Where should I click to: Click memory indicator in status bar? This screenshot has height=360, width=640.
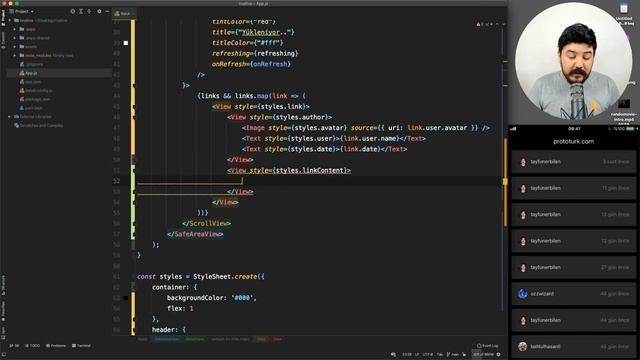483,354
